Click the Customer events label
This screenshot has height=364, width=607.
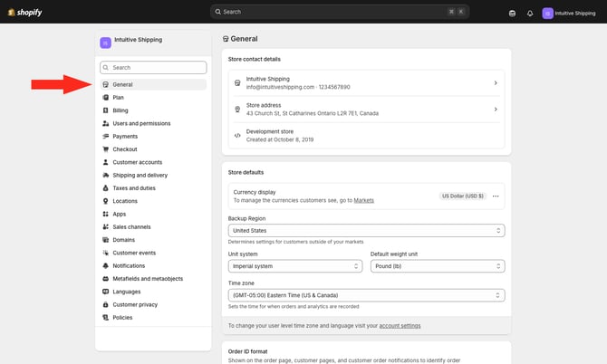click(134, 253)
